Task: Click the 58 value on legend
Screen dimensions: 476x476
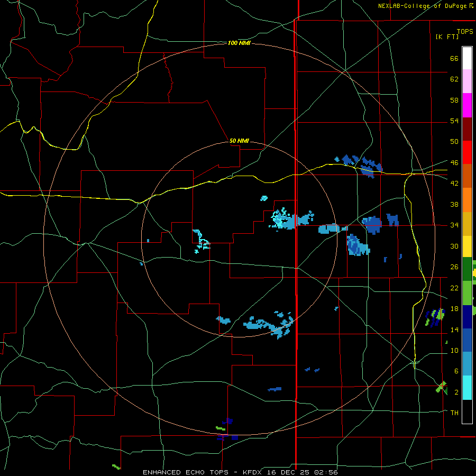Action: click(x=454, y=100)
